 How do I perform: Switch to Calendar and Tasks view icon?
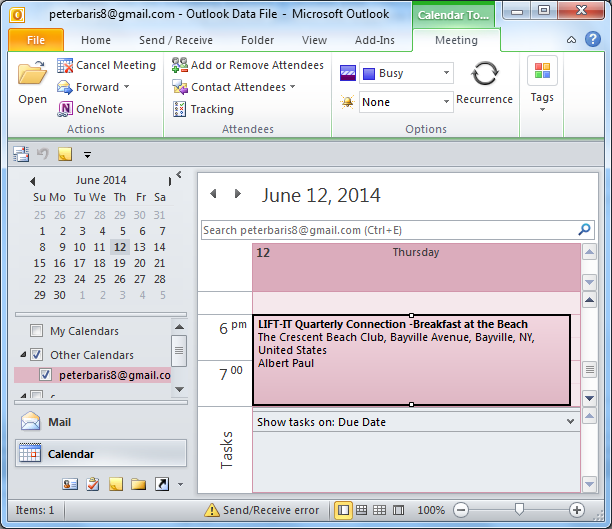[x=361, y=510]
